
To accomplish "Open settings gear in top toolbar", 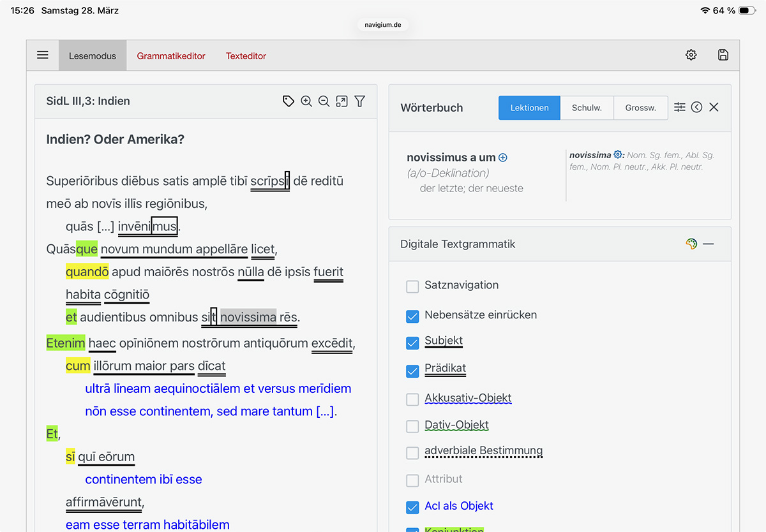I will click(691, 55).
